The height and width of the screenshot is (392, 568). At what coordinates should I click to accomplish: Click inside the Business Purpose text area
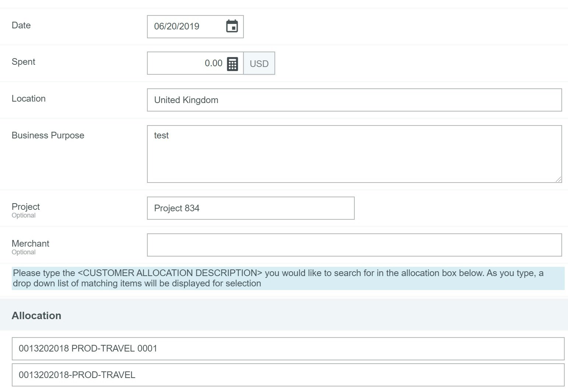click(354, 154)
